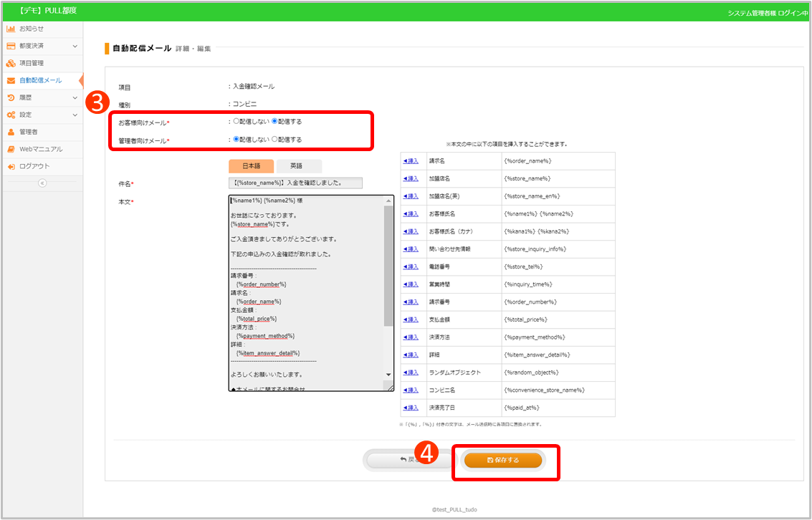This screenshot has width=812, height=520.
Task: Click the 管理者 user icon
Action: click(x=11, y=132)
